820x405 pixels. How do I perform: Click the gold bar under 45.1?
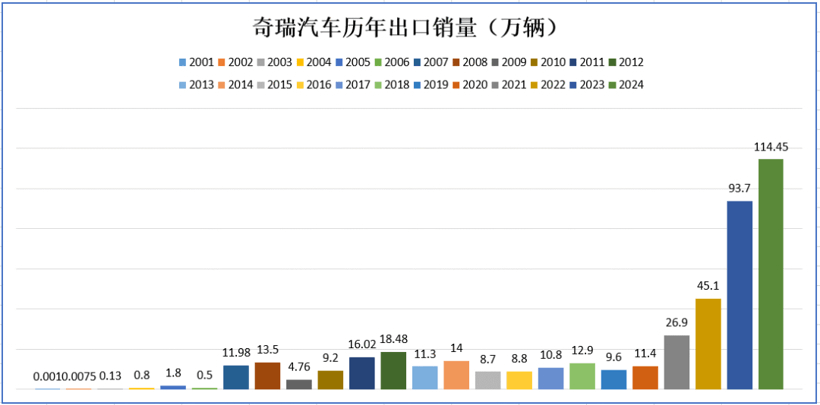708,344
